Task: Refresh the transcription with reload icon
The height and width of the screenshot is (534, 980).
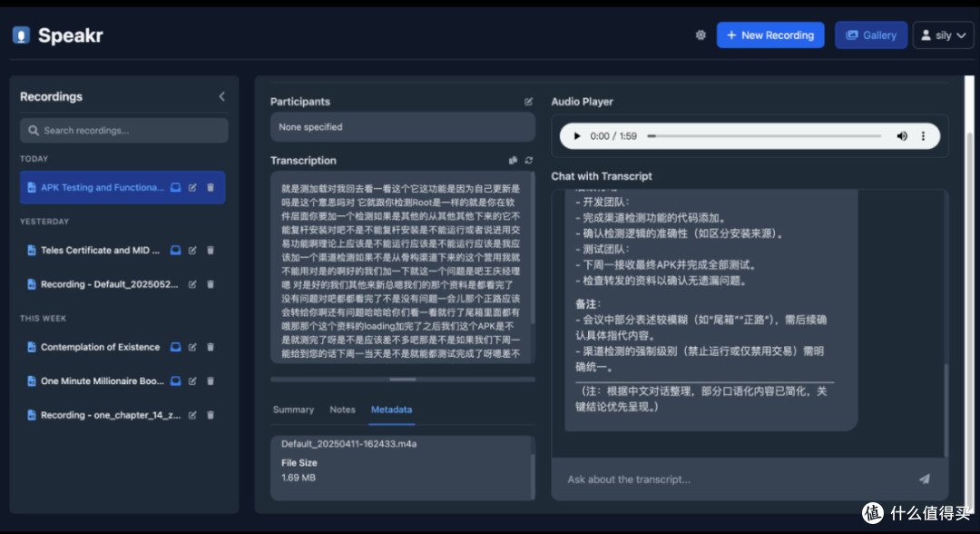Action: click(x=529, y=161)
